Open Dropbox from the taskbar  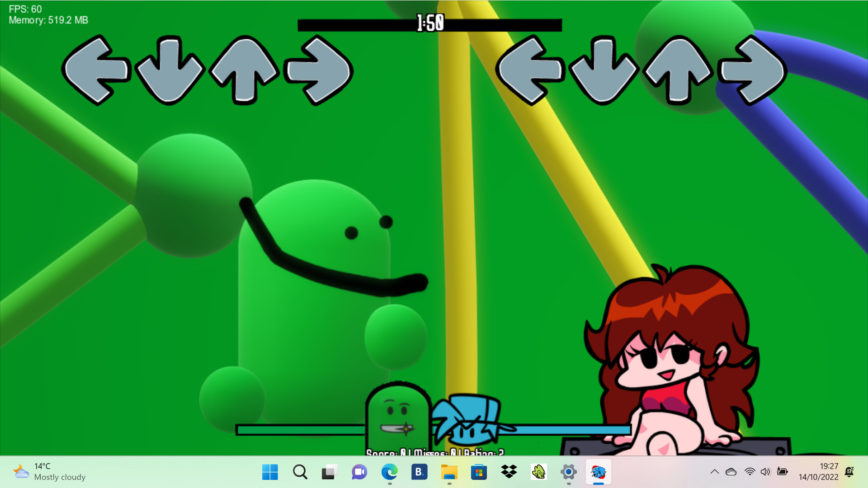click(509, 472)
